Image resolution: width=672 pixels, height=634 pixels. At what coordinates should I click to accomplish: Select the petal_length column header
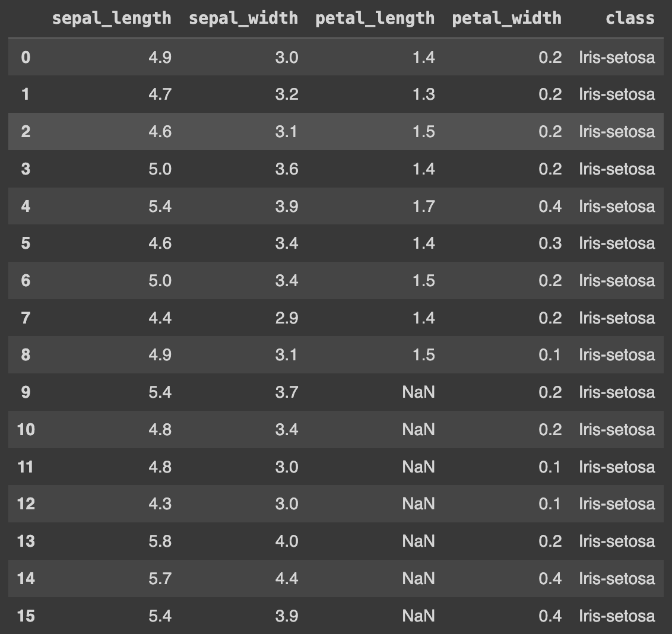tap(375, 18)
